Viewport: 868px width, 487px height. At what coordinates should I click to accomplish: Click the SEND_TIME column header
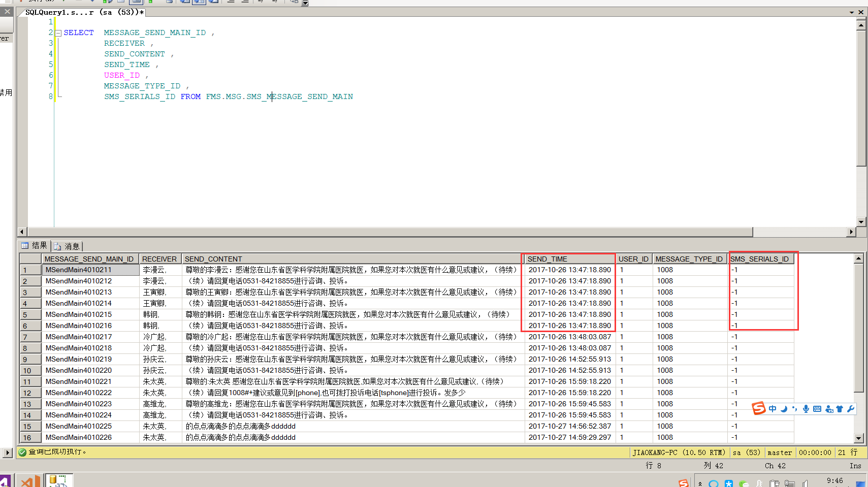pyautogui.click(x=570, y=259)
